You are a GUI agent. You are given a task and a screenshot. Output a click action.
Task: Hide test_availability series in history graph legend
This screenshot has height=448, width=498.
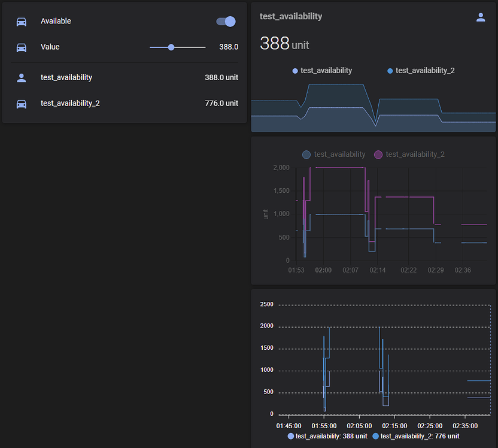coord(333,155)
